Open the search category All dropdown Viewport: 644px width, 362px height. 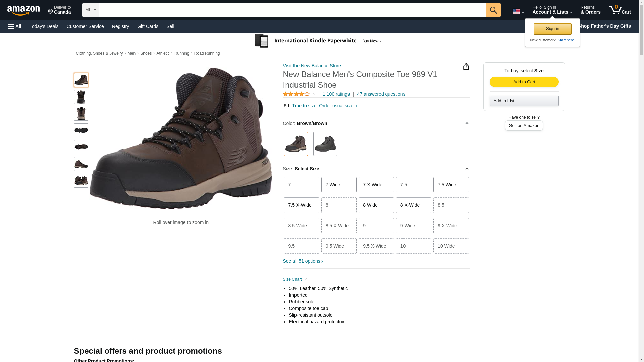90,10
